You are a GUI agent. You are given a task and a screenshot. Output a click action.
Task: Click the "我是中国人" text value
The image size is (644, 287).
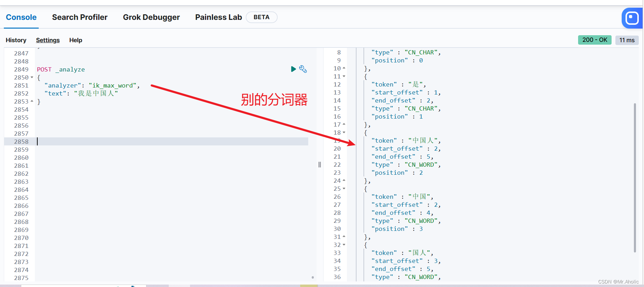click(x=96, y=93)
